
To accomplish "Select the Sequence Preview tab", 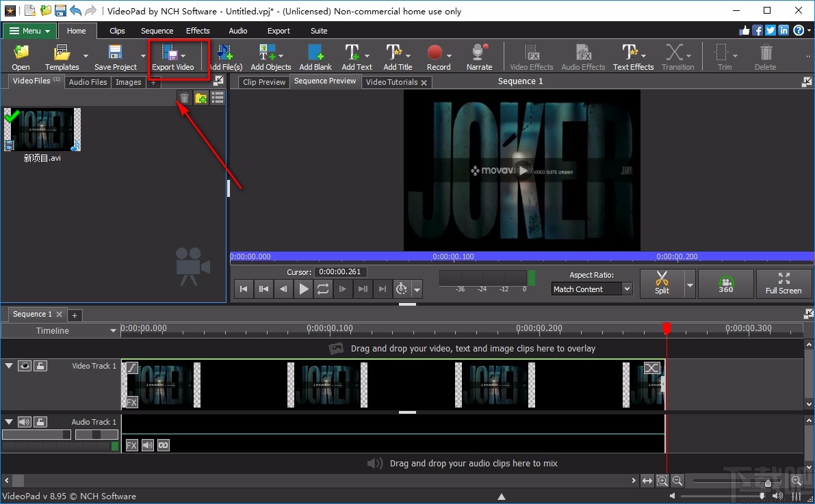I will 325,81.
